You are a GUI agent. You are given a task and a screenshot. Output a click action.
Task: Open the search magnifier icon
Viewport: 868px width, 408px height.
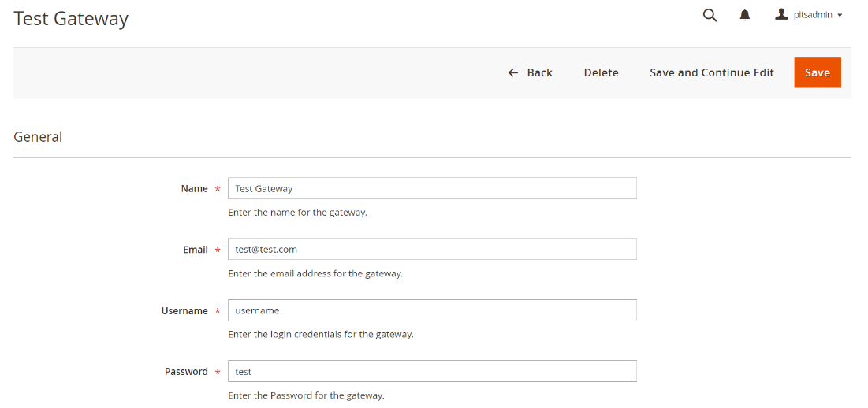(x=710, y=15)
